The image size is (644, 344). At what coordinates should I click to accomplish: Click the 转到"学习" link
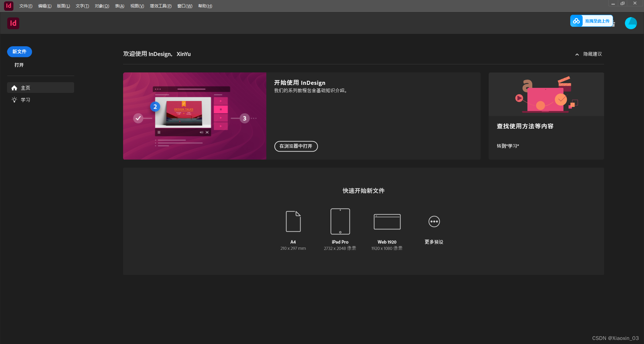pos(508,146)
